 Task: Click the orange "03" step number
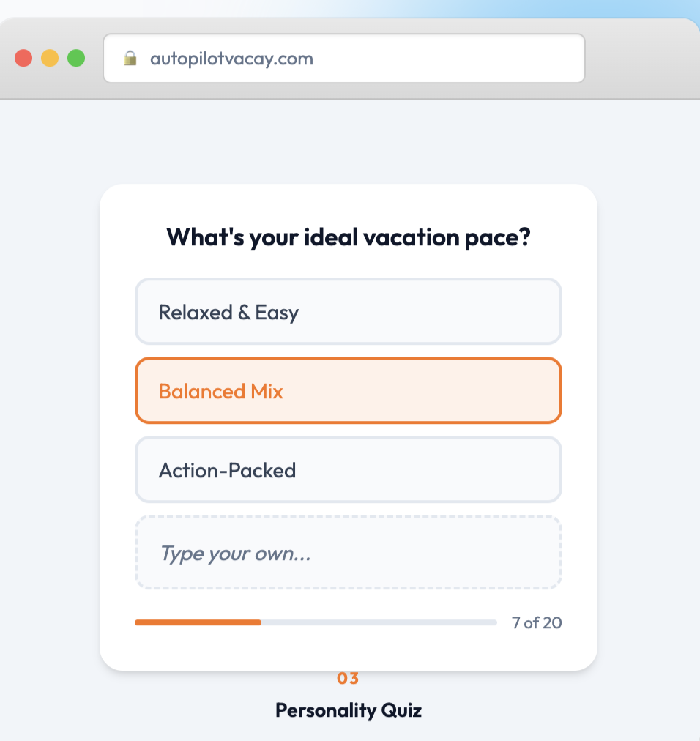(348, 679)
